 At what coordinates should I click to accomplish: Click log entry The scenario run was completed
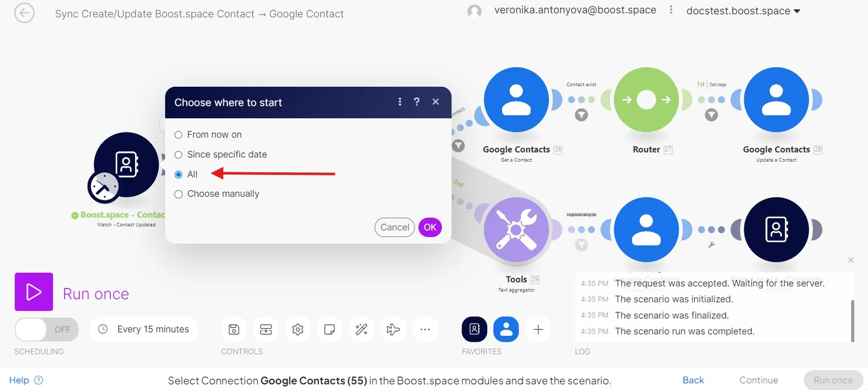(x=685, y=331)
